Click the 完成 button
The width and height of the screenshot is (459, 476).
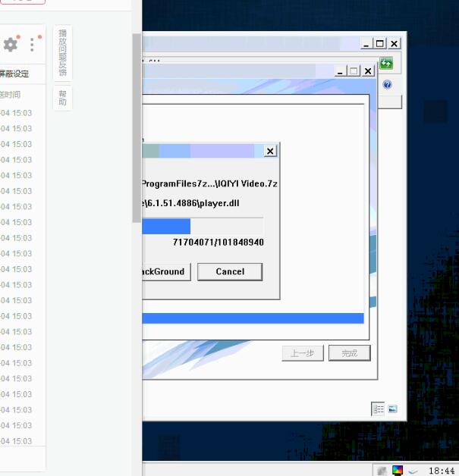[x=349, y=353]
